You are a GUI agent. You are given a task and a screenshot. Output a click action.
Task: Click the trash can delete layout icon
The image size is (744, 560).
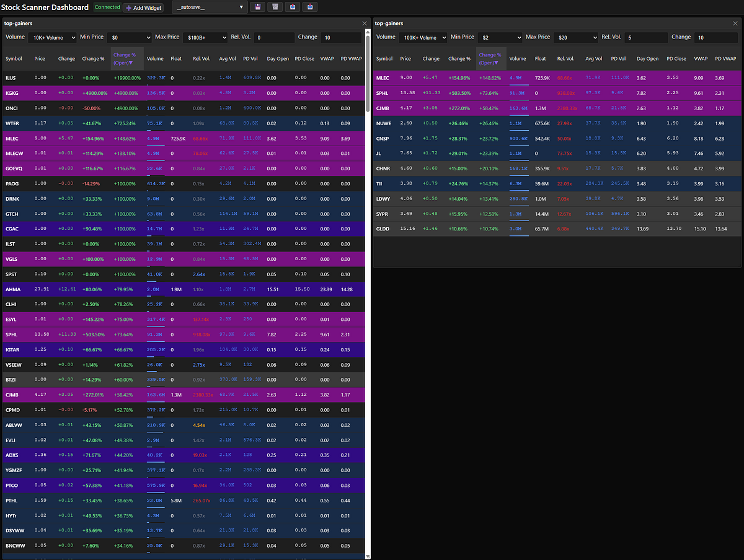tap(275, 7)
